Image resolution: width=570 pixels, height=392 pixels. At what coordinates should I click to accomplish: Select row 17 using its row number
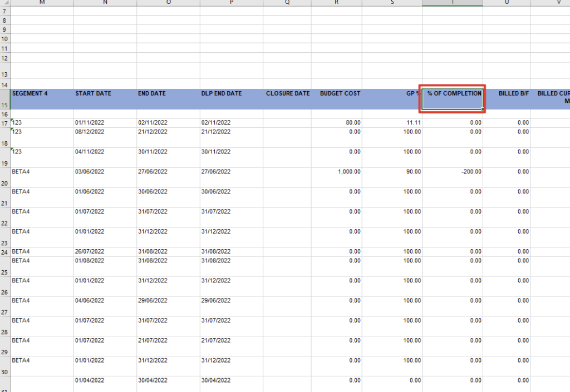pos(5,123)
